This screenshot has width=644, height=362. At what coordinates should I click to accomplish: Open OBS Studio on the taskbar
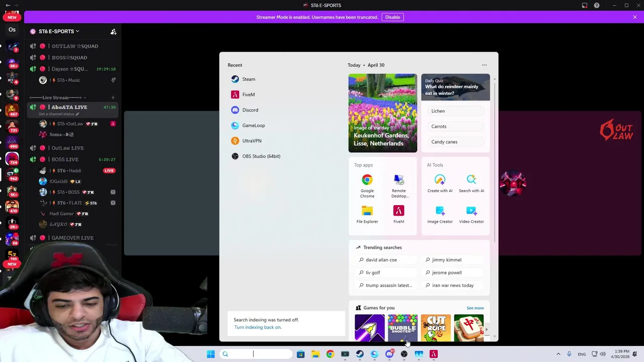[x=404, y=354]
